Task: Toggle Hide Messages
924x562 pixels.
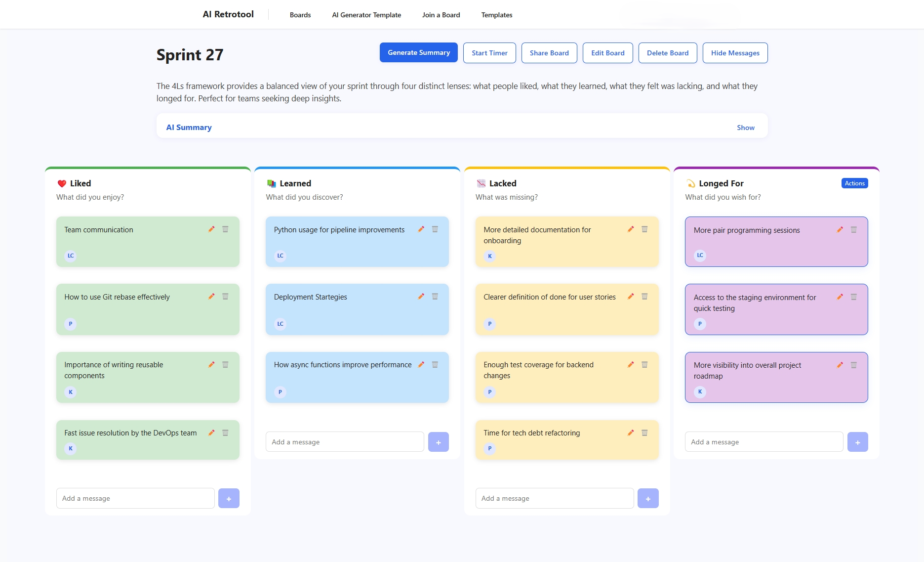Action: pyautogui.click(x=735, y=53)
